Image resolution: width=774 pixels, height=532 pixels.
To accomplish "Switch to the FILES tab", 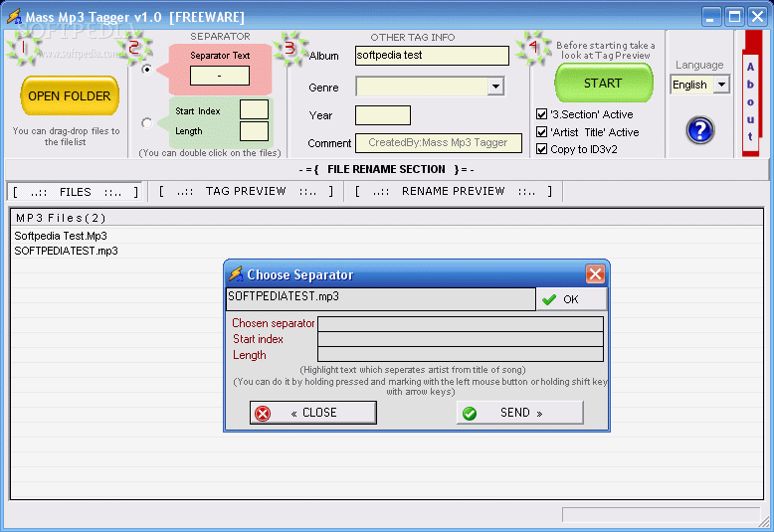I will click(x=75, y=192).
